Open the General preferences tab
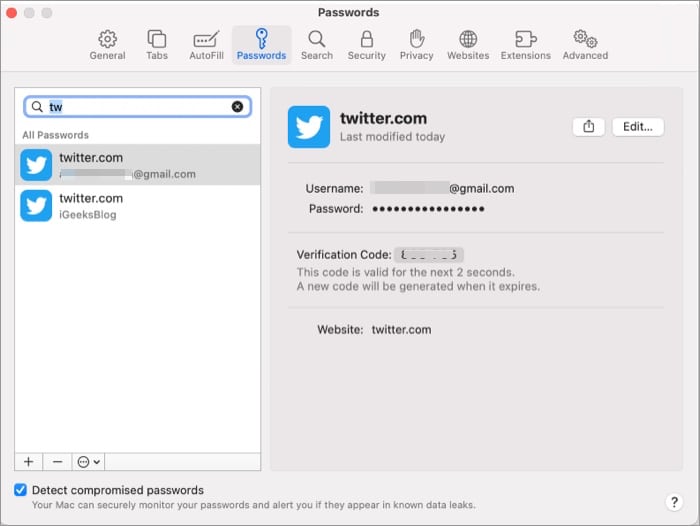Image resolution: width=700 pixels, height=526 pixels. pyautogui.click(x=107, y=45)
